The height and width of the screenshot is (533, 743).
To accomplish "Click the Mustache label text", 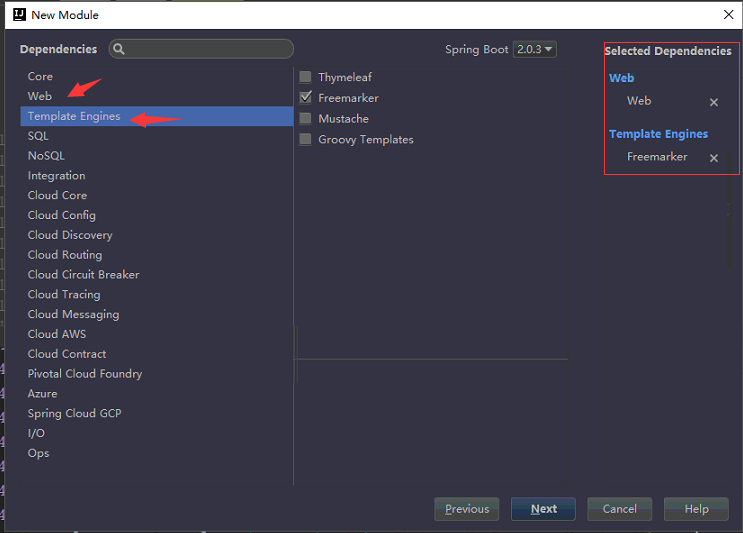I will pos(344,119).
